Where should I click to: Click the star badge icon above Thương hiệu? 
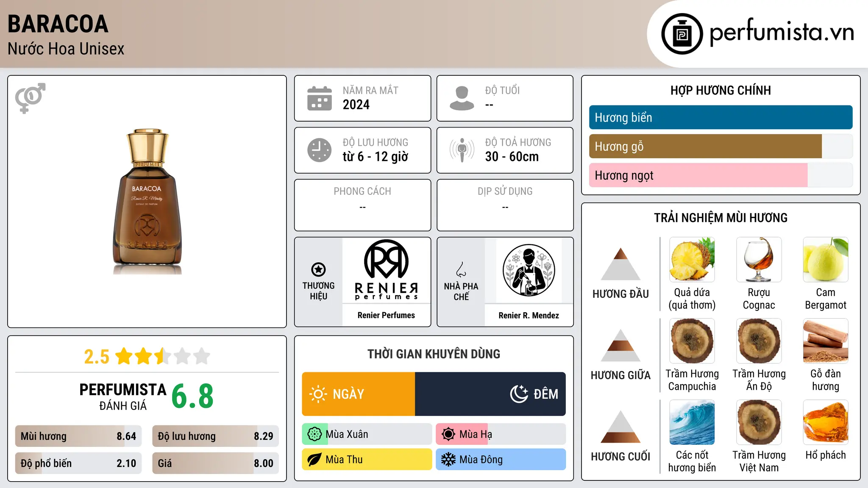click(x=318, y=269)
